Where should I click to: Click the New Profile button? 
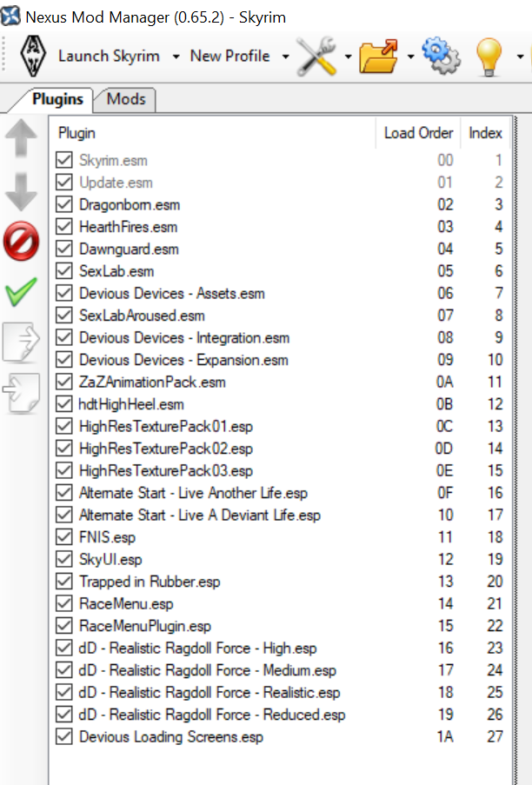[229, 56]
